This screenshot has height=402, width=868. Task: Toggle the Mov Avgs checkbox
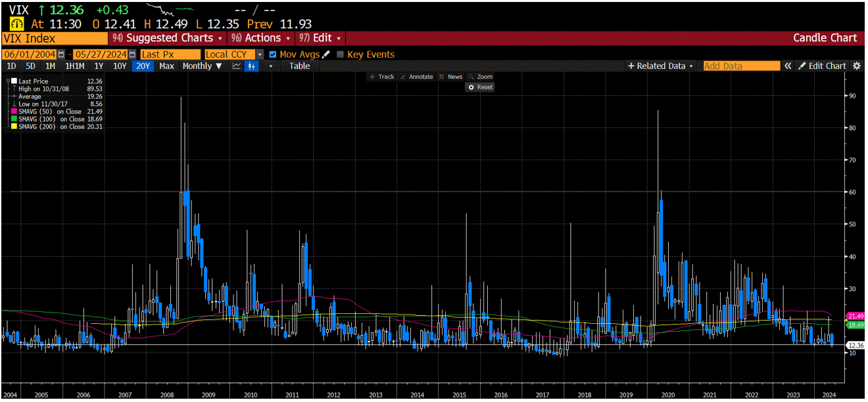point(272,55)
